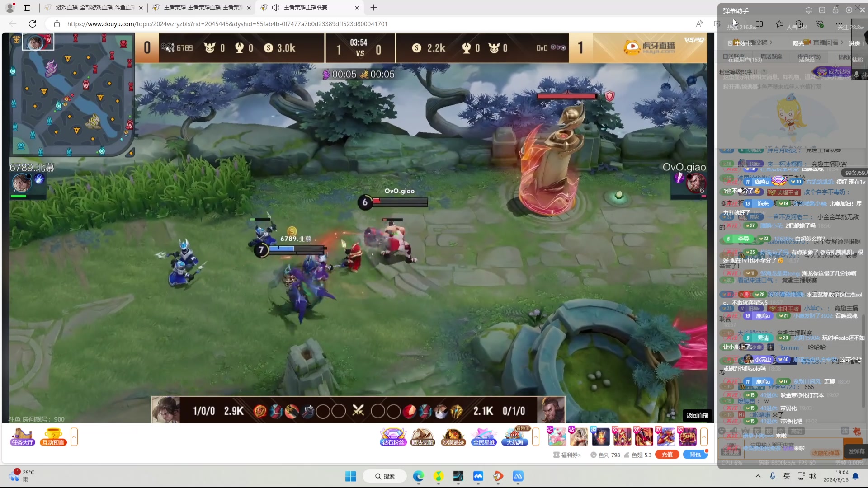Image resolution: width=868 pixels, height=488 pixels.
Task: Toggle the lock icon in 弹幕助手 title bar
Action: click(835, 10)
